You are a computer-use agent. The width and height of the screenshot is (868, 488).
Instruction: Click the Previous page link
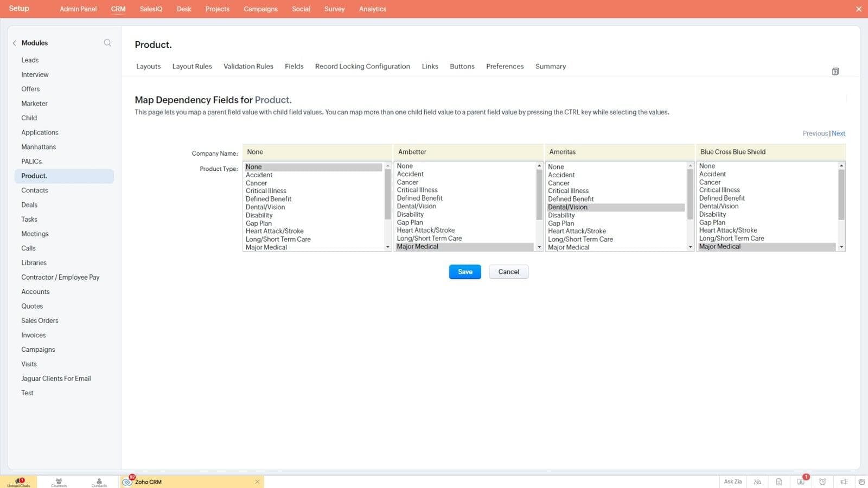815,133
